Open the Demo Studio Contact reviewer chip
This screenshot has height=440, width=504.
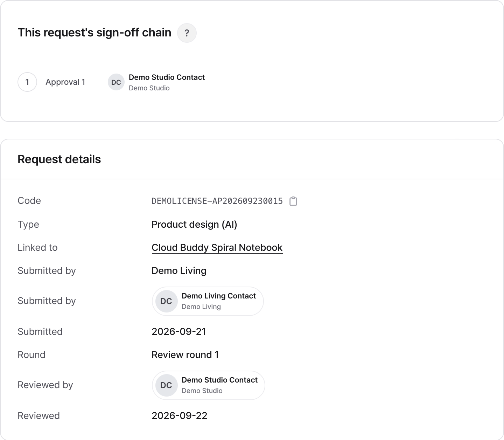coord(209,385)
